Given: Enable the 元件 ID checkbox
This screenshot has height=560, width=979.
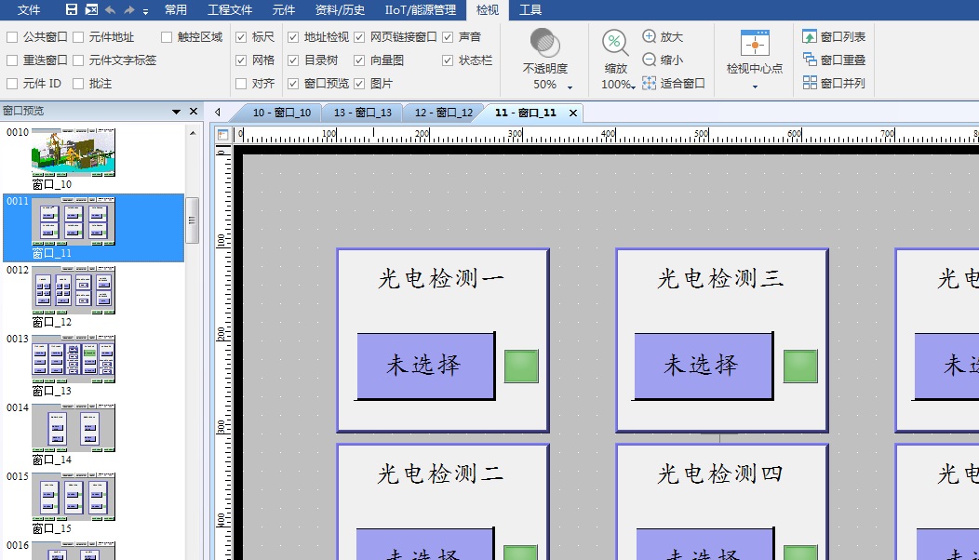Looking at the screenshot, I should (12, 83).
